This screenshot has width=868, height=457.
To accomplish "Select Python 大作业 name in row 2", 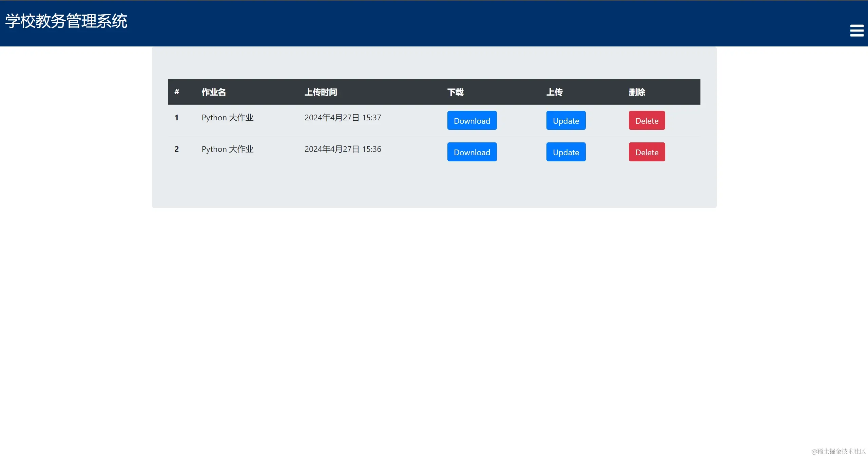I will coord(227,149).
